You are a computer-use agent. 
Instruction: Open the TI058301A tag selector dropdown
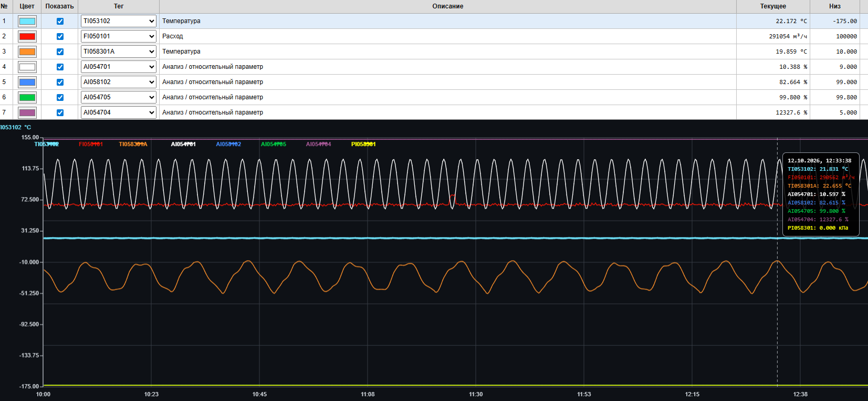point(119,52)
